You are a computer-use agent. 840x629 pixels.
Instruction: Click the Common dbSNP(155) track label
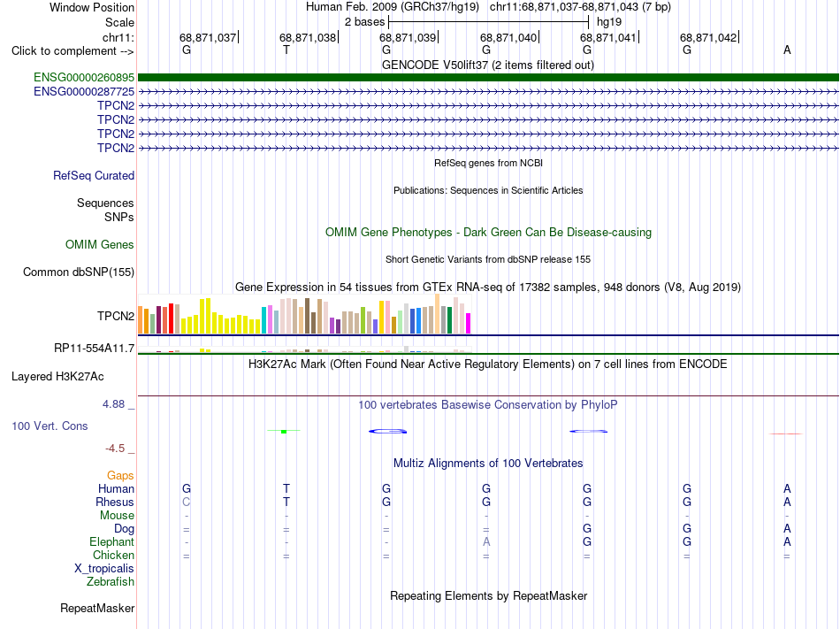pos(79,272)
